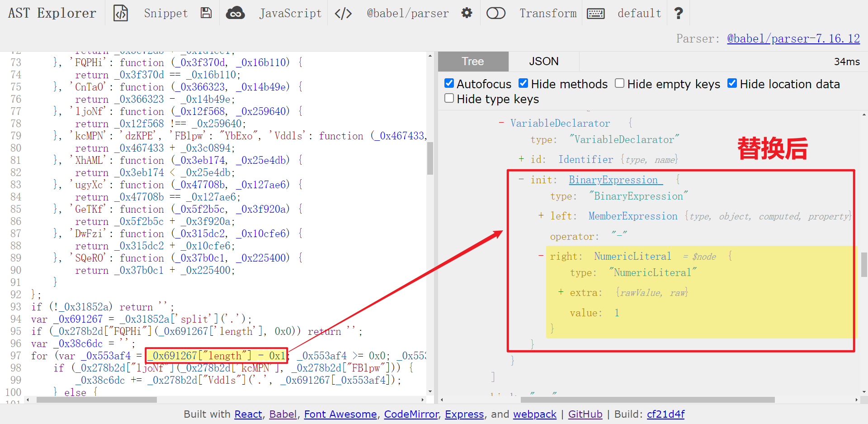
Task: Collapse the VariableDeclarator node
Action: [501, 123]
